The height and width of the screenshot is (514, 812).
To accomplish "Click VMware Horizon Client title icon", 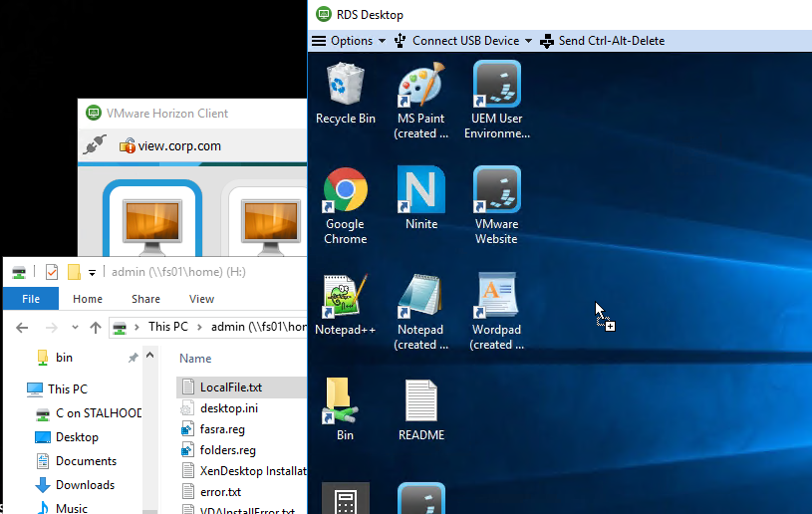I will click(x=94, y=113).
